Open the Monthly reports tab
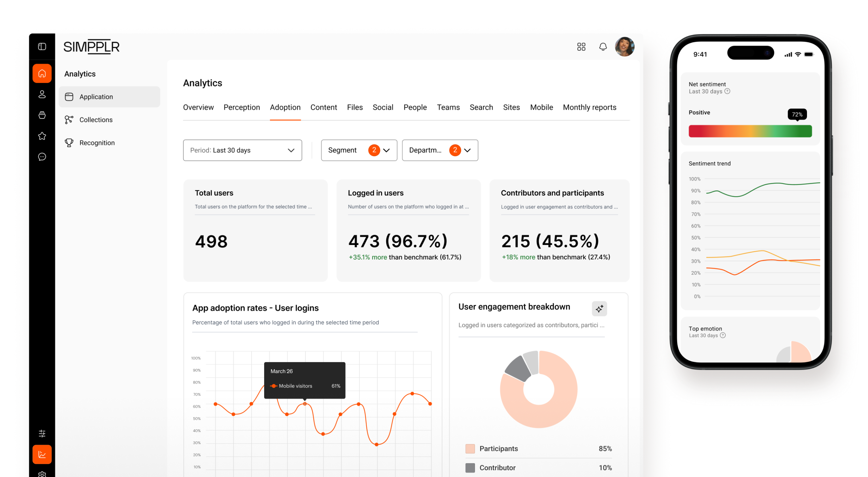Viewport: 868px width, 477px height. [590, 107]
